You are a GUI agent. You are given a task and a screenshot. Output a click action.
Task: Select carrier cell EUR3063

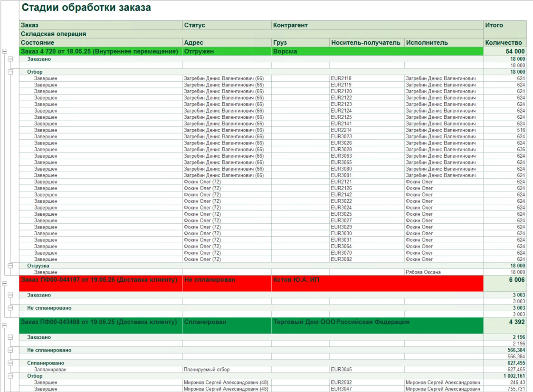pos(367,156)
